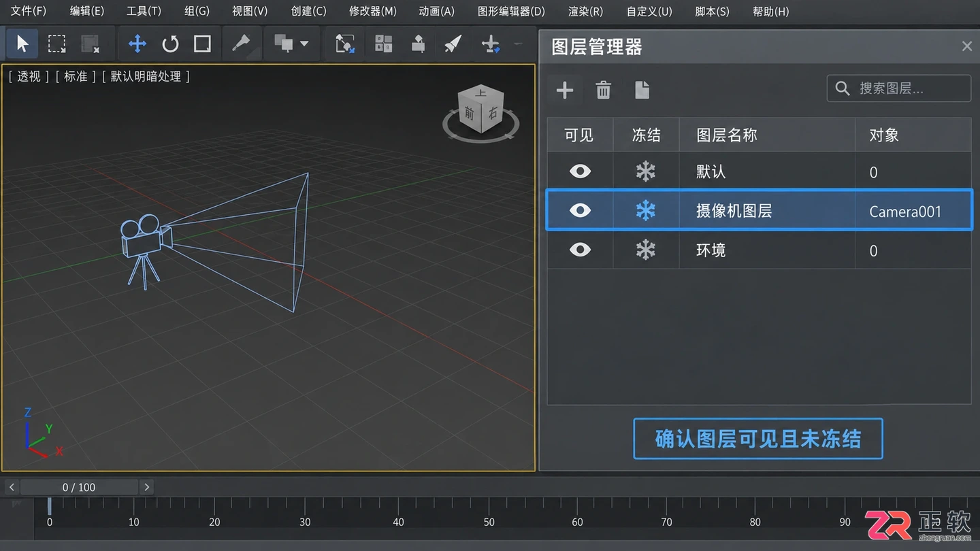Open the dropdown arrow beside overlapping squares
Image resolution: width=980 pixels, height=551 pixels.
304,44
